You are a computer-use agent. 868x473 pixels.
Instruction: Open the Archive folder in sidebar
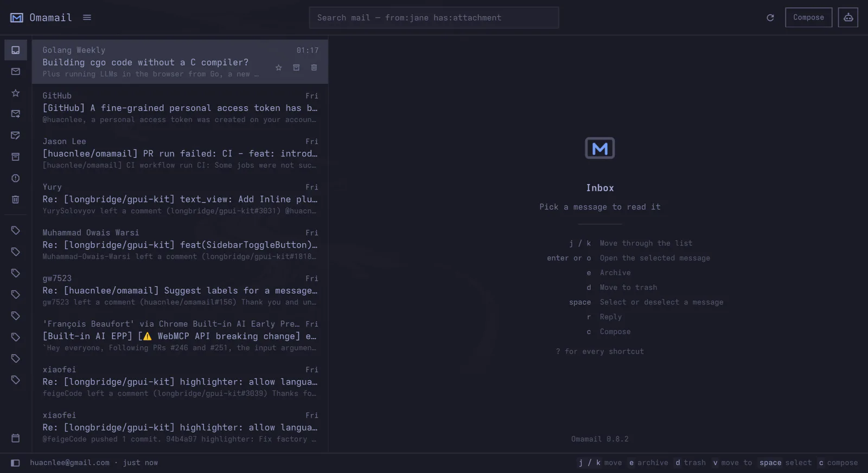(16, 157)
